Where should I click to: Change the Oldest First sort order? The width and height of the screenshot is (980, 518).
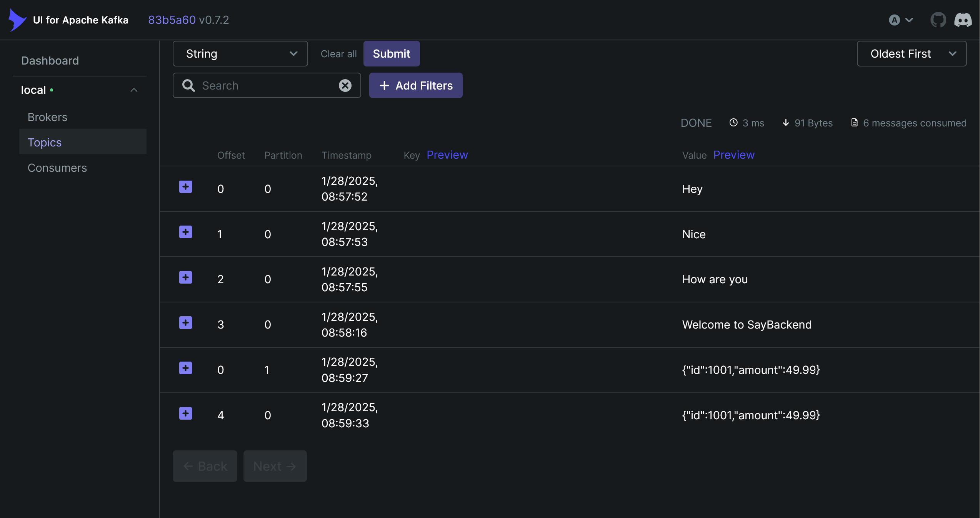(x=912, y=53)
